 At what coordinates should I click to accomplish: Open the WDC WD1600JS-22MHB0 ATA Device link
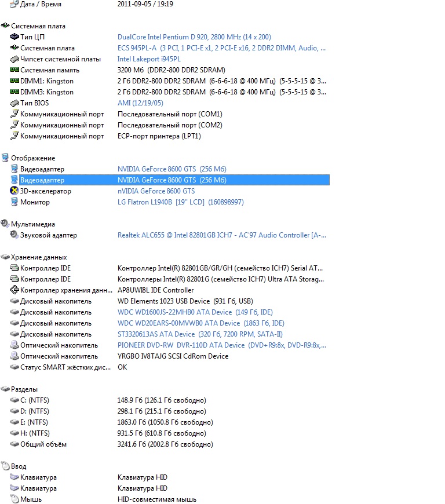[195, 312]
